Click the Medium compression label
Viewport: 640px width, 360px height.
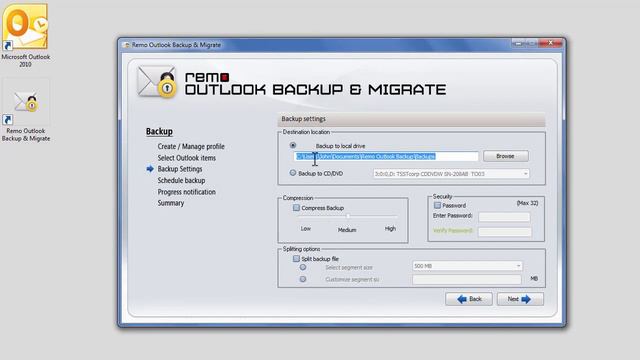pos(347,230)
